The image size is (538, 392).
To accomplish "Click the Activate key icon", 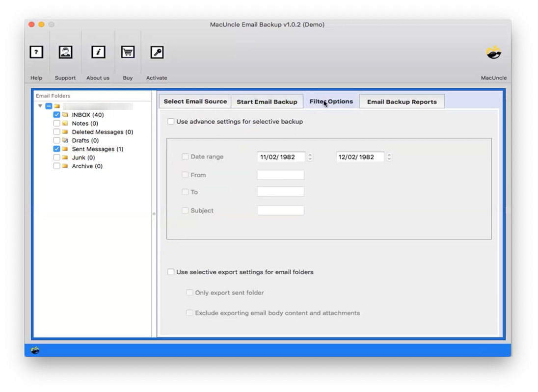I will click(157, 52).
